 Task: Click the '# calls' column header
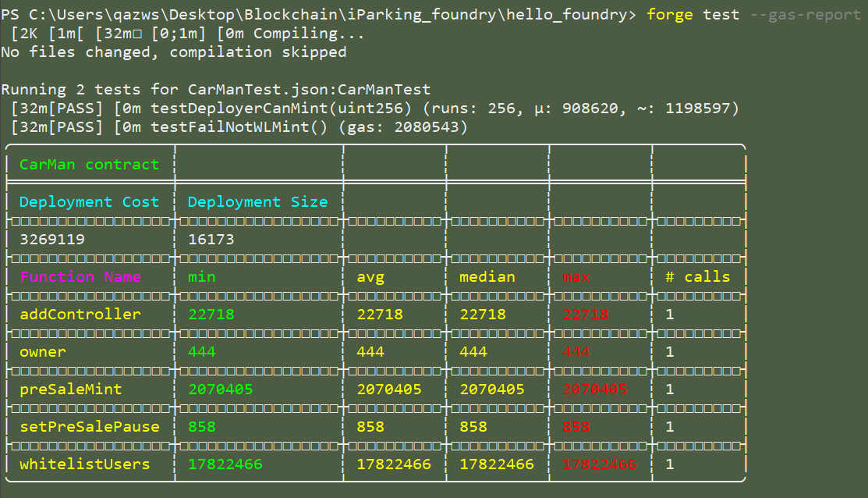click(x=697, y=276)
